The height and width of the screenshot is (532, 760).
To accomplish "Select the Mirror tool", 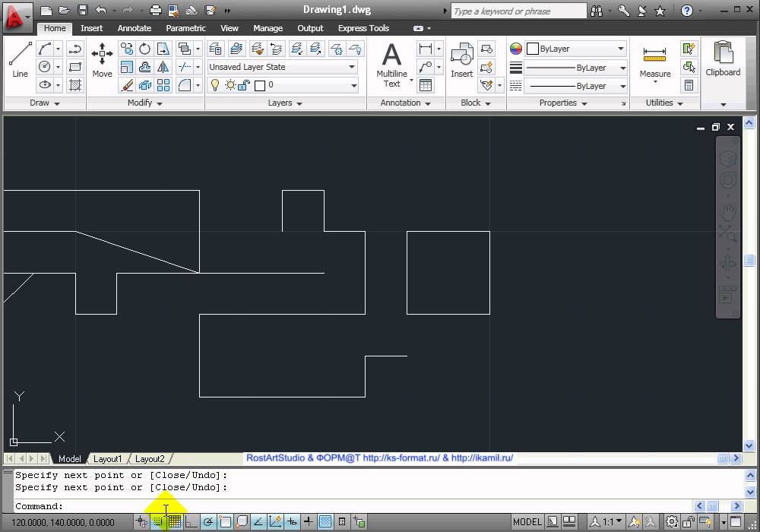I will click(163, 67).
